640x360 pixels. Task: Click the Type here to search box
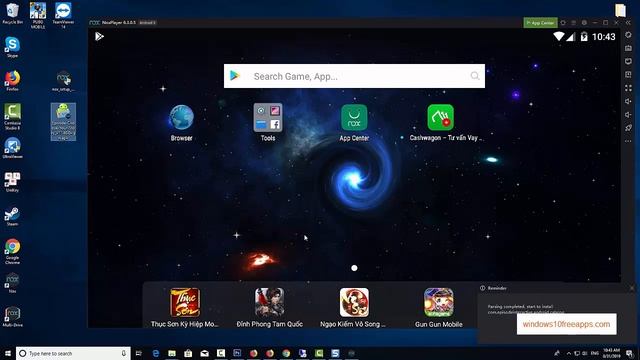click(73, 353)
